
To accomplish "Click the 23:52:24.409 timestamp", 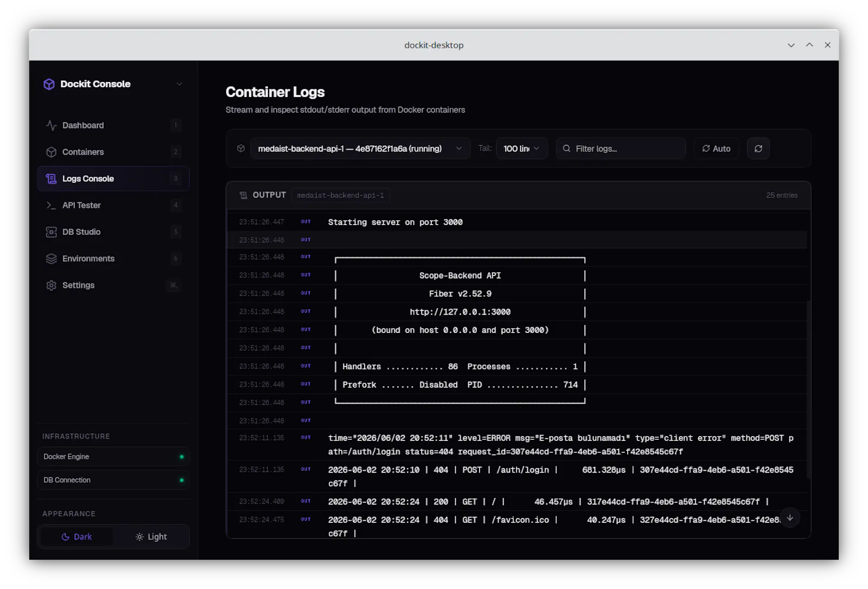I will (x=261, y=502).
